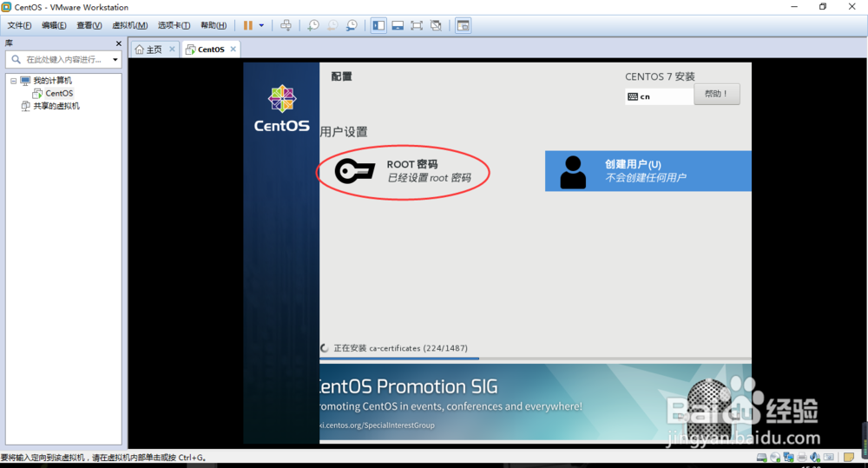Click the pause virtual machine button
This screenshot has height=468, width=868.
(x=248, y=25)
